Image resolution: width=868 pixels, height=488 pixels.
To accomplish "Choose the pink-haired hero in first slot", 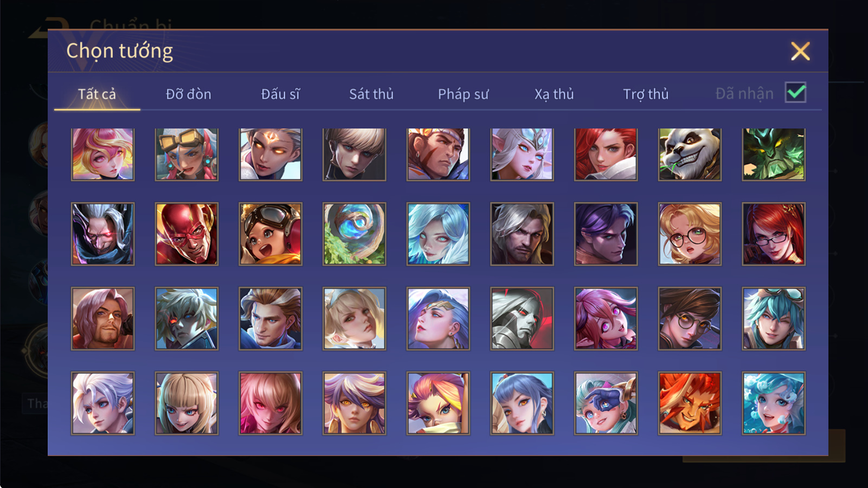I will tap(103, 154).
